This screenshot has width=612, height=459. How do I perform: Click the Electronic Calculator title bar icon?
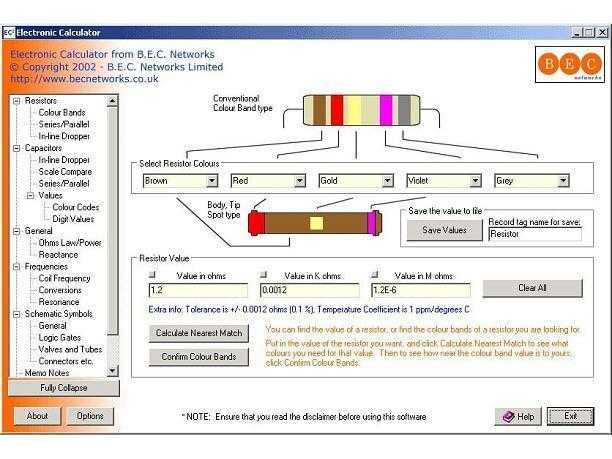(x=9, y=32)
